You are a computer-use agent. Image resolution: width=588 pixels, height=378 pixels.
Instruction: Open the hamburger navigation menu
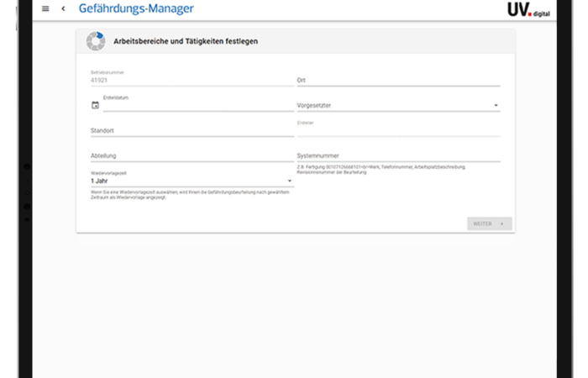pos(45,8)
